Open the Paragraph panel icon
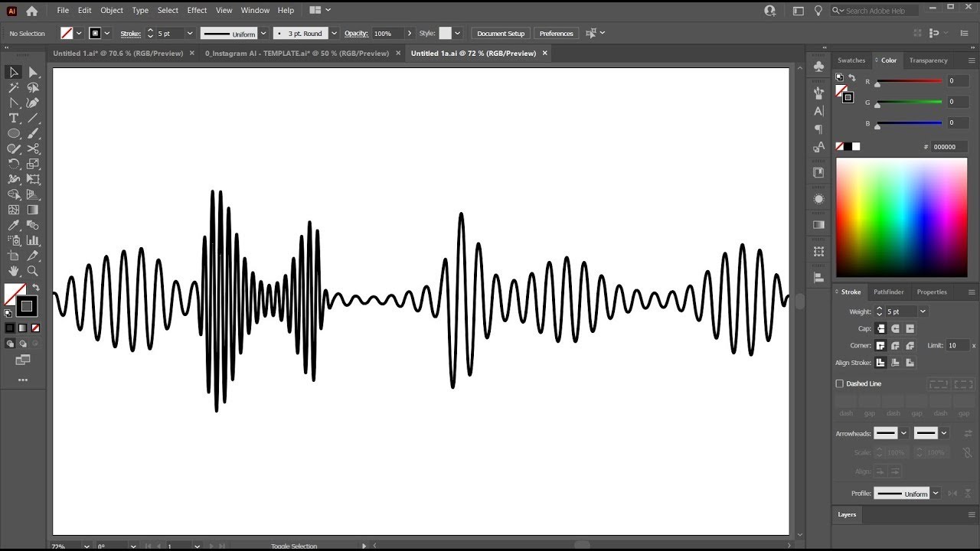The image size is (980, 551). tap(818, 129)
